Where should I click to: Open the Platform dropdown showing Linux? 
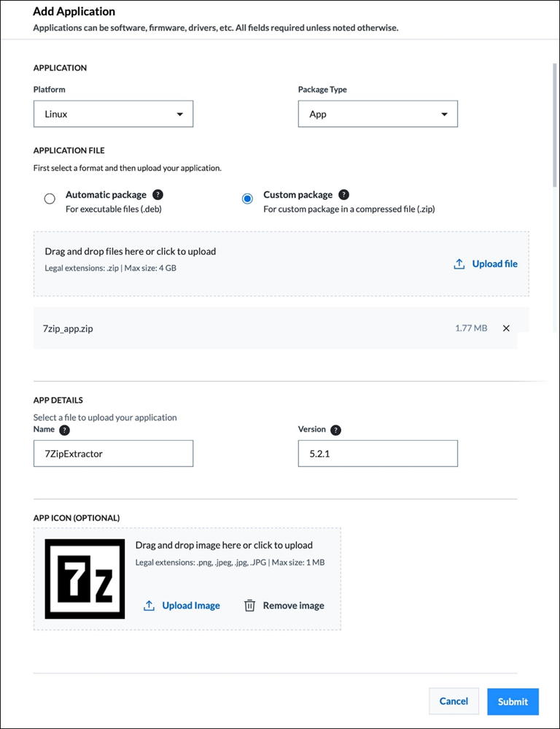pyautogui.click(x=114, y=114)
